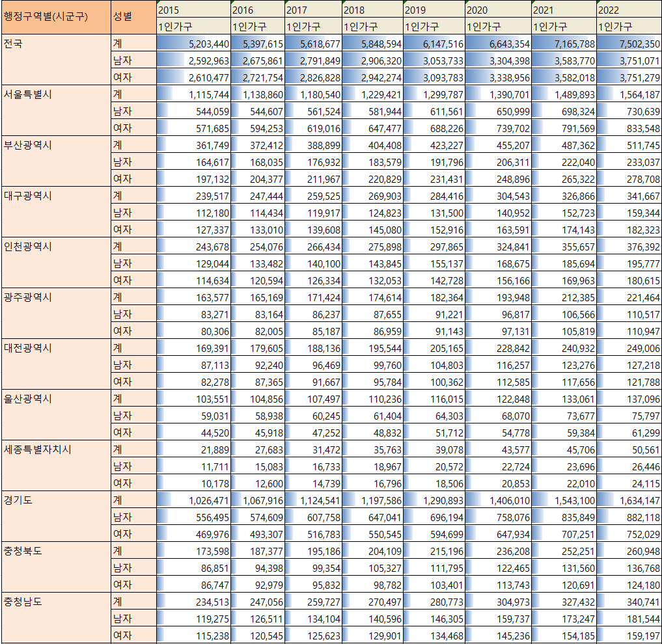The image size is (662, 644).
Task: Click the cell with value 85,187
Action: pyautogui.click(x=313, y=330)
